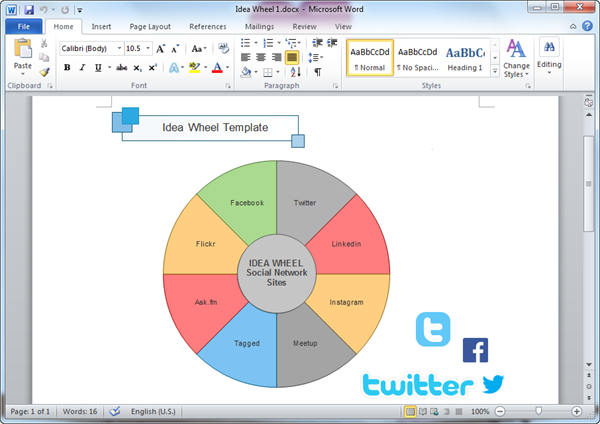Viewport: 600px width, 424px height.
Task: Select the Facebook wheel segment
Action: coord(247,202)
